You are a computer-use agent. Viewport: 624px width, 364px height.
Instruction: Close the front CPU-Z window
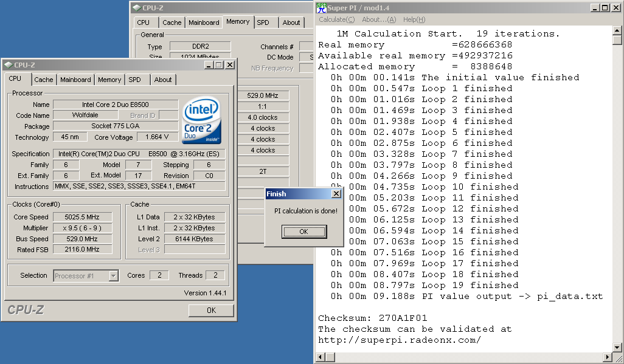(x=230, y=65)
